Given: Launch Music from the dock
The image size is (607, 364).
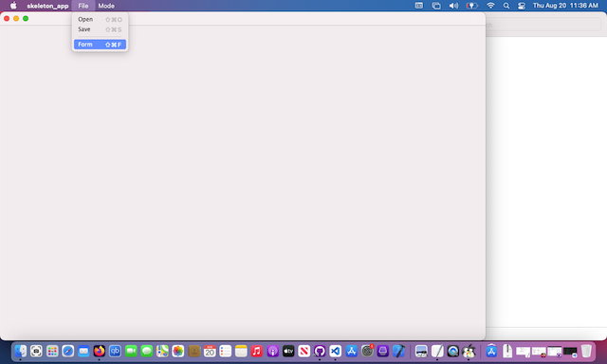Looking at the screenshot, I should [x=257, y=352].
